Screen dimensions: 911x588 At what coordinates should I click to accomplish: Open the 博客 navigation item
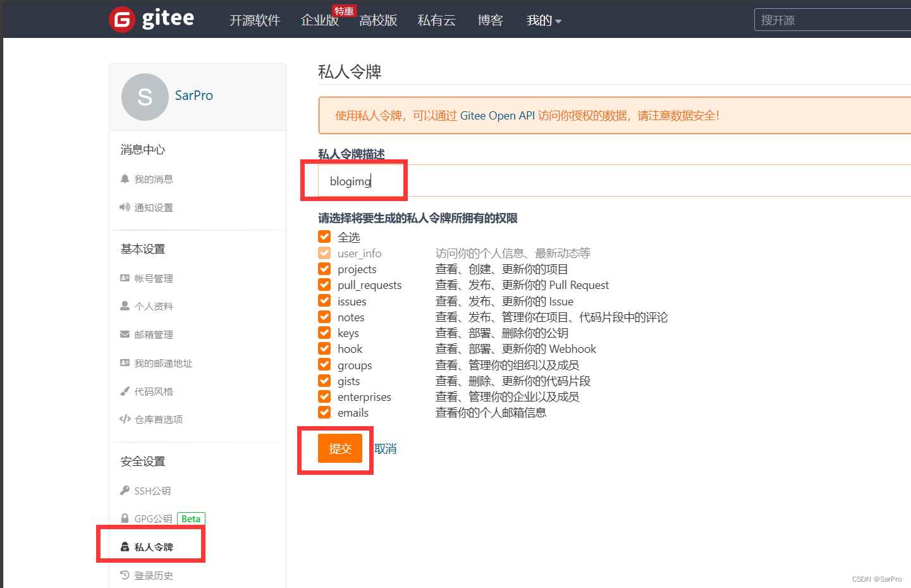tap(491, 20)
